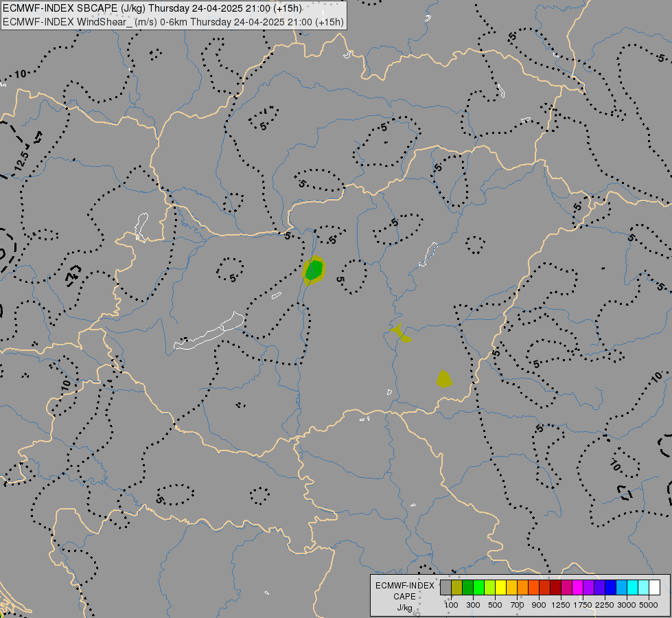Image resolution: width=672 pixels, height=618 pixels.
Task: Click the amber swatch after yellow
Action: 511,587
